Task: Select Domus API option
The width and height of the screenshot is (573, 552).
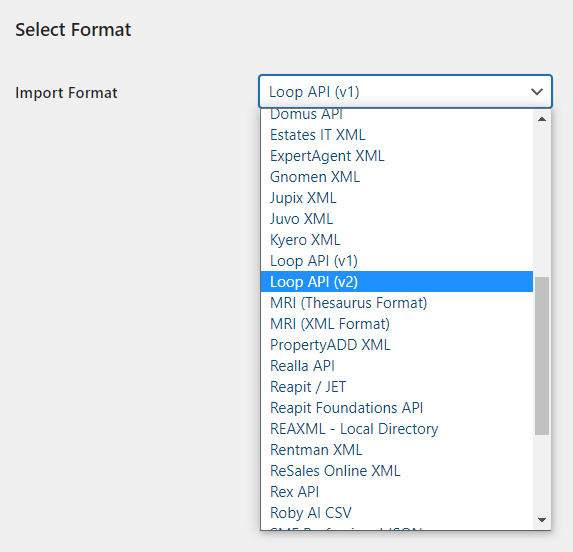Action: 397,114
